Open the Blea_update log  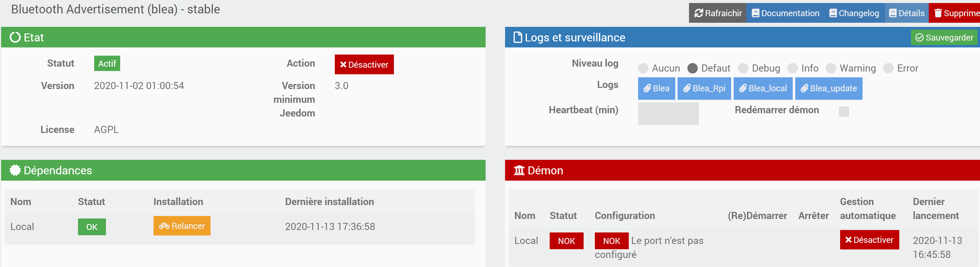[829, 88]
